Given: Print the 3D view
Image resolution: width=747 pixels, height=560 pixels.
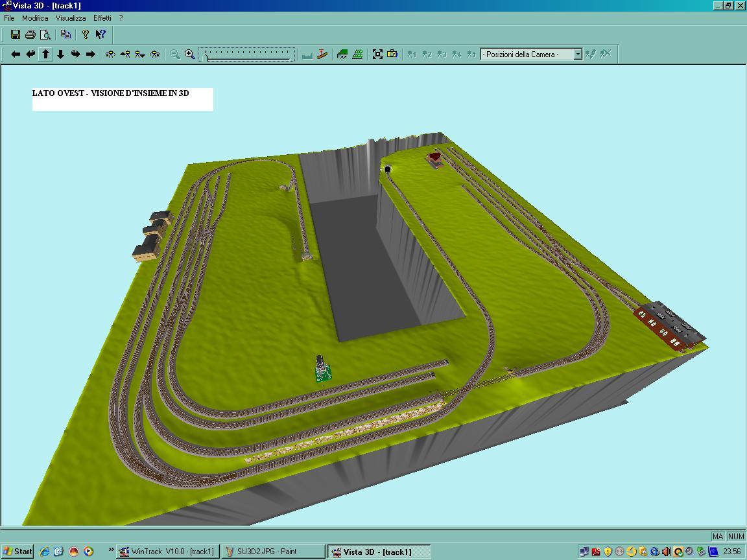Looking at the screenshot, I should [30, 34].
